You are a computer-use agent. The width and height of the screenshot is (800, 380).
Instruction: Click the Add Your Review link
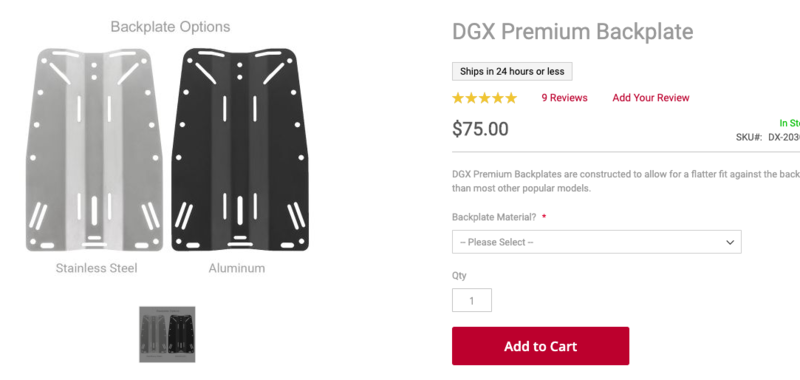point(651,98)
